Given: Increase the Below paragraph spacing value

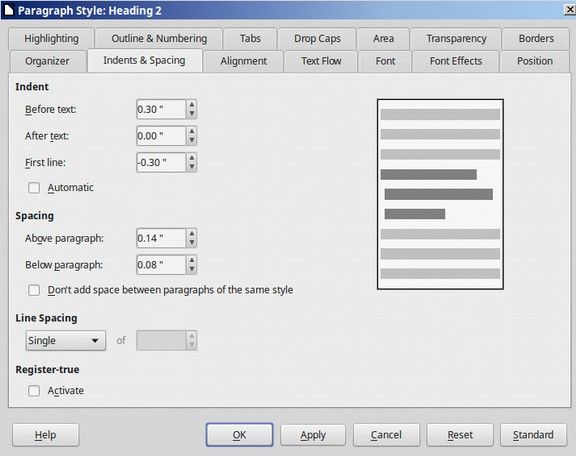Looking at the screenshot, I should (192, 261).
